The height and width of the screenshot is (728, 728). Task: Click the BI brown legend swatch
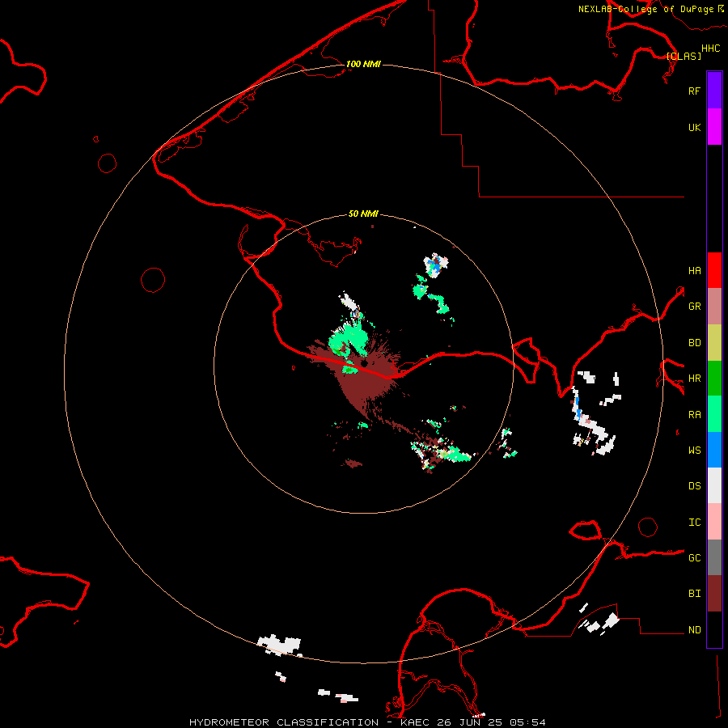(x=714, y=594)
